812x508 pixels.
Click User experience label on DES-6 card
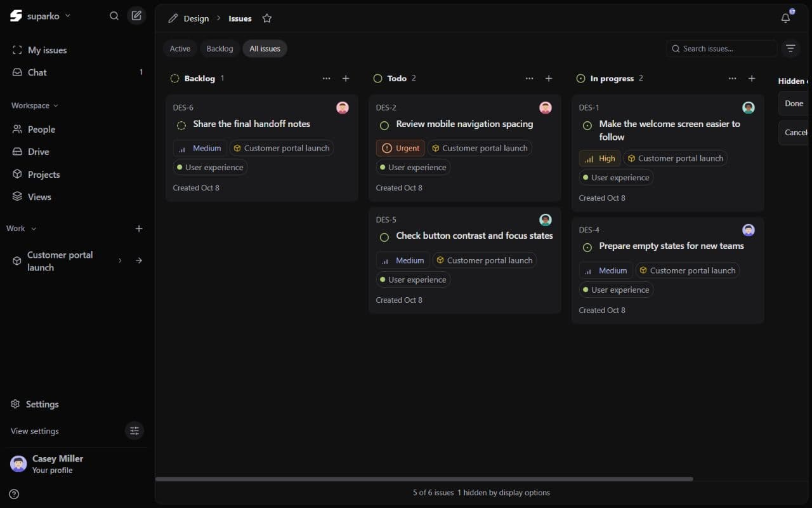pos(210,168)
